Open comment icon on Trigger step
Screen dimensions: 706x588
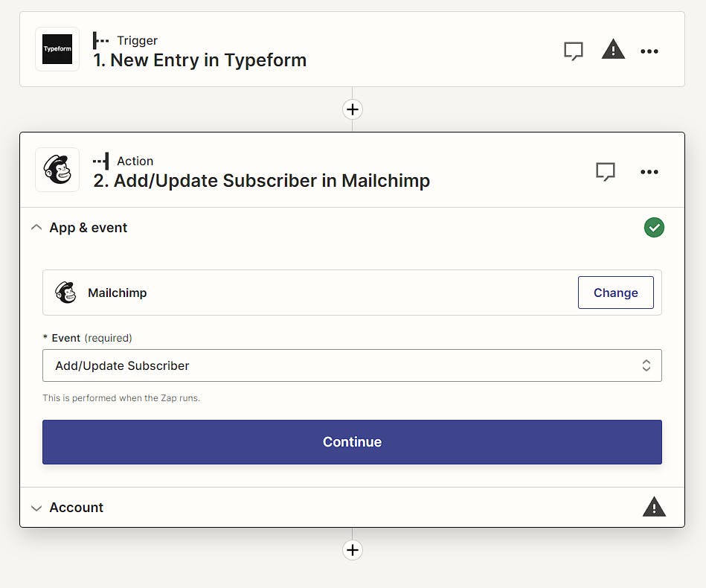point(573,51)
